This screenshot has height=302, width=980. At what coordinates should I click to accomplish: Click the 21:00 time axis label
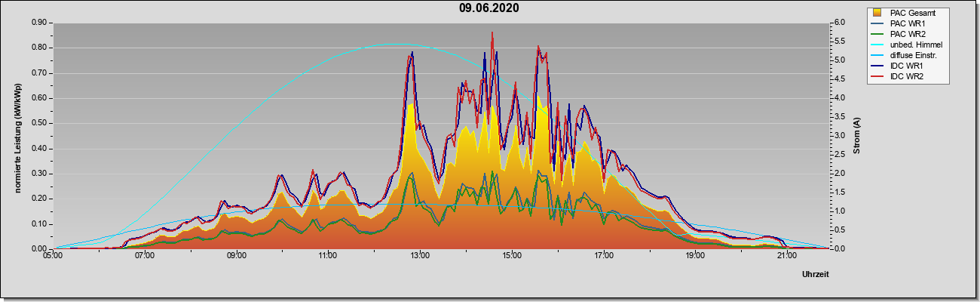787,256
